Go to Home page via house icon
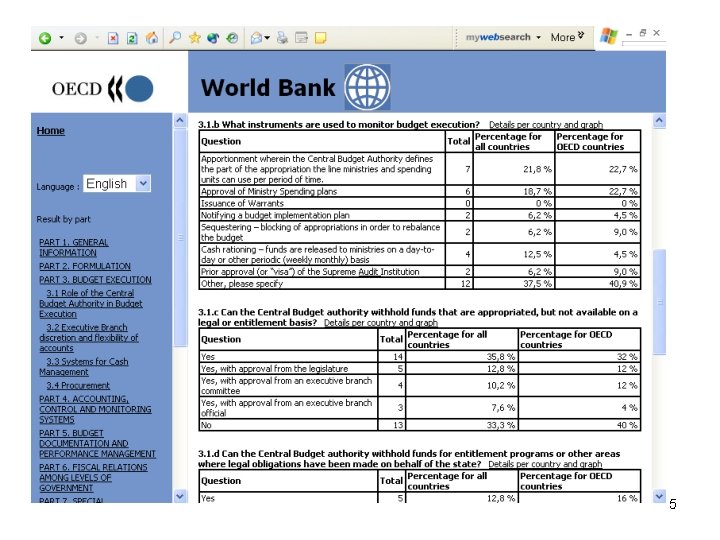The image size is (720, 540). [152, 38]
